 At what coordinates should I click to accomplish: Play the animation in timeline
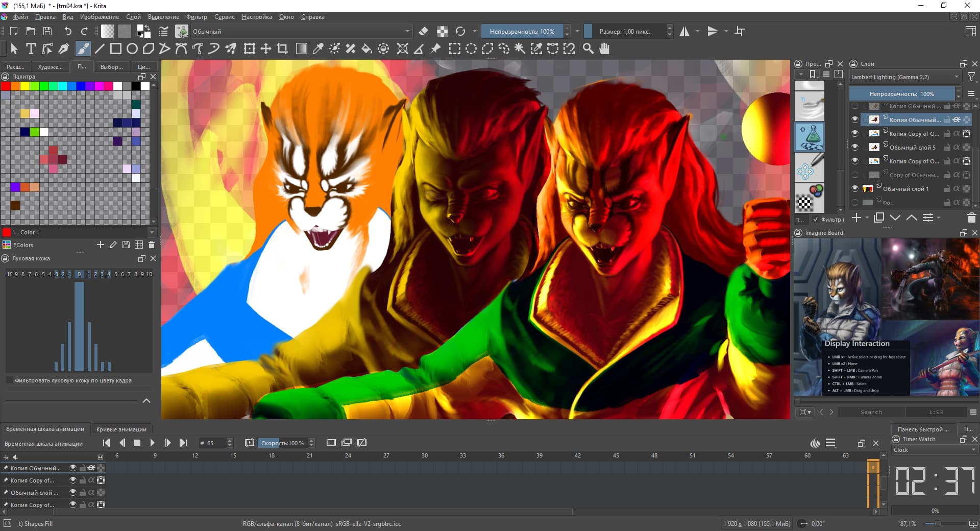[152, 443]
